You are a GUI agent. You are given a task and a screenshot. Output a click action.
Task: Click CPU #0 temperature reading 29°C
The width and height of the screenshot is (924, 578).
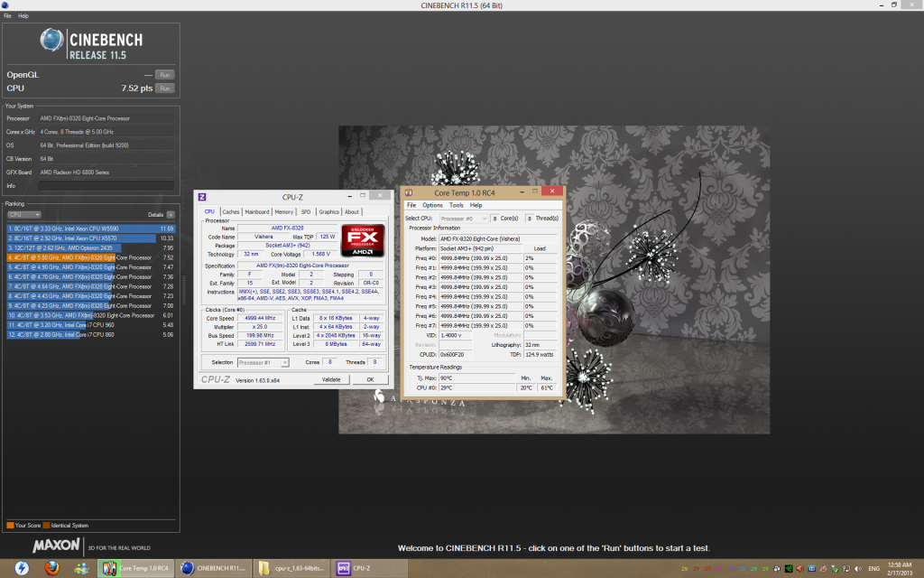pos(477,388)
